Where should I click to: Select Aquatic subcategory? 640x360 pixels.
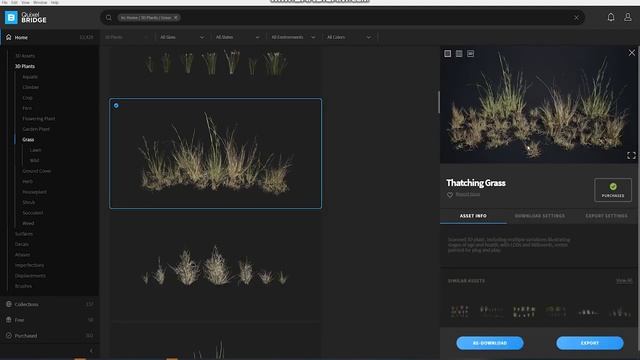click(x=30, y=77)
